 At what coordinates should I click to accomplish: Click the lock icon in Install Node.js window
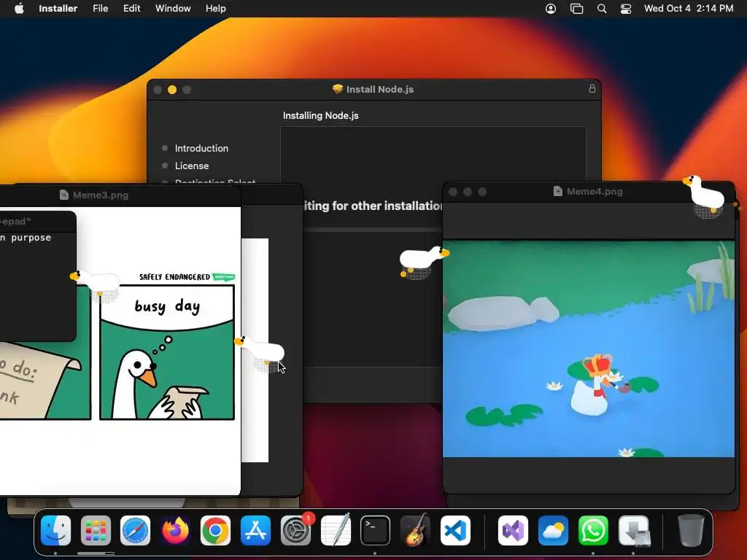[592, 88]
